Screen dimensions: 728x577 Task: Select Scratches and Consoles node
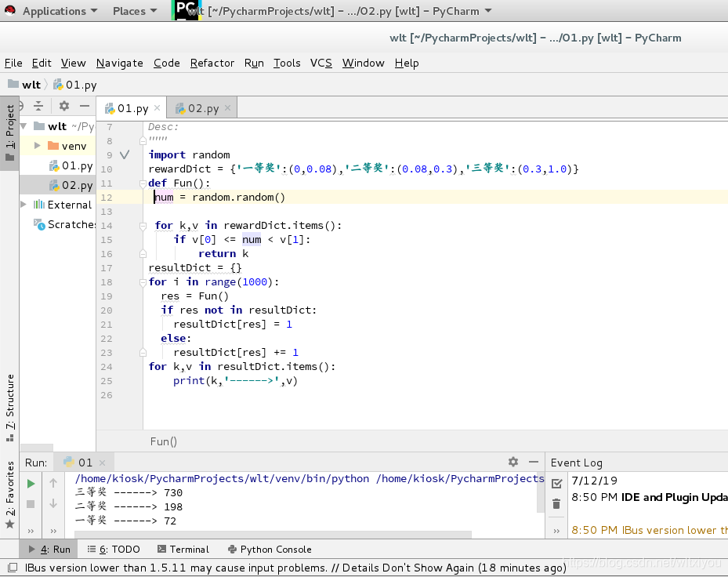point(64,224)
